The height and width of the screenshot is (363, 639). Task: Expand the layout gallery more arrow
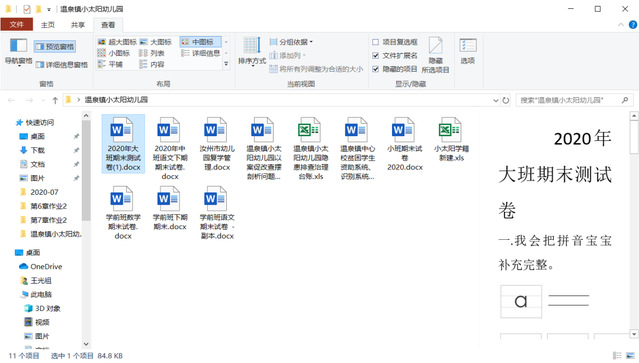click(226, 64)
